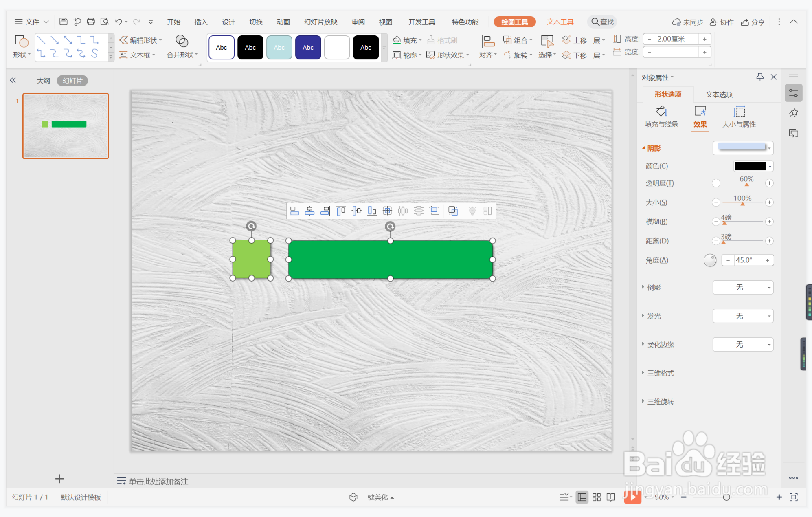Click the 格式刷 format painter
The height and width of the screenshot is (517, 812).
tap(442, 40)
